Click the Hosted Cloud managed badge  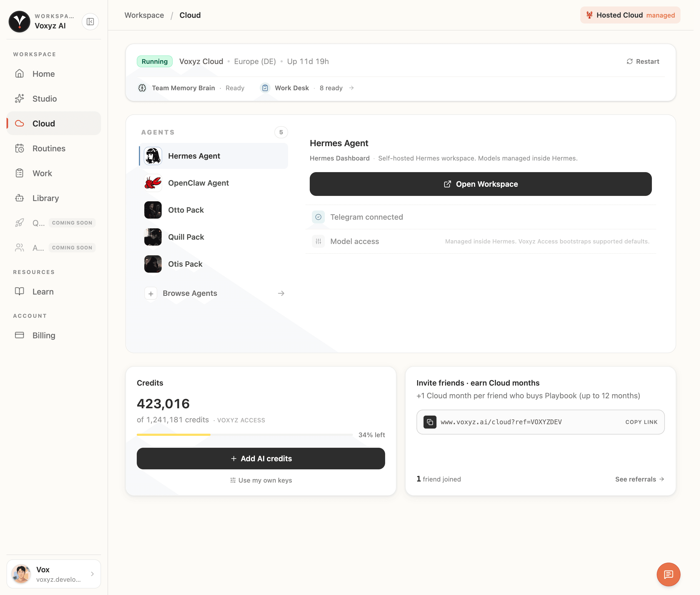pos(630,15)
